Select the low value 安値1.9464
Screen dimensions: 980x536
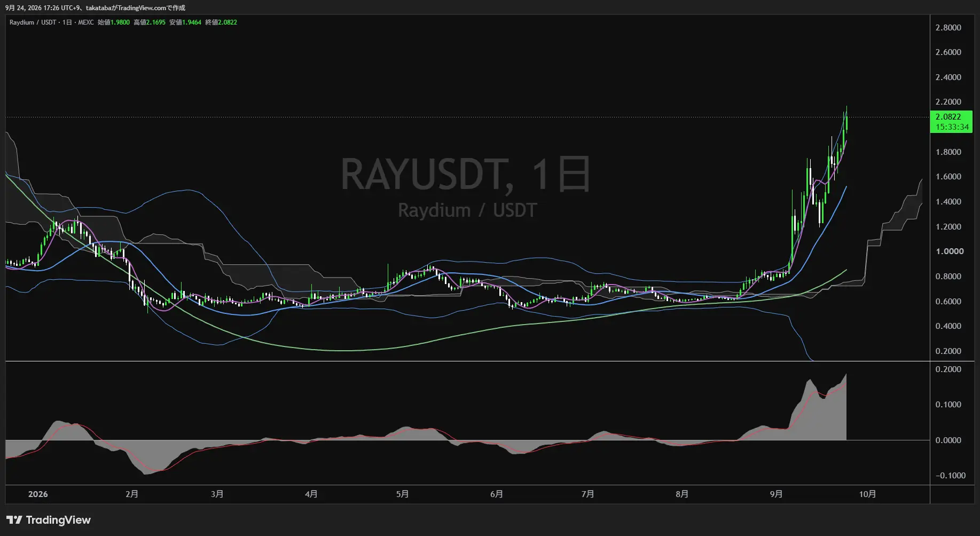tap(185, 22)
